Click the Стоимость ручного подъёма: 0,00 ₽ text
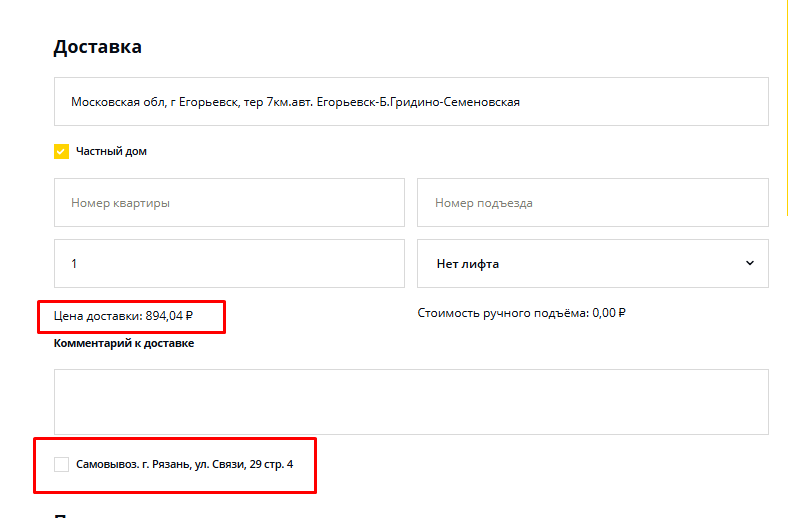Viewport: 788px width, 518px height. click(521, 313)
